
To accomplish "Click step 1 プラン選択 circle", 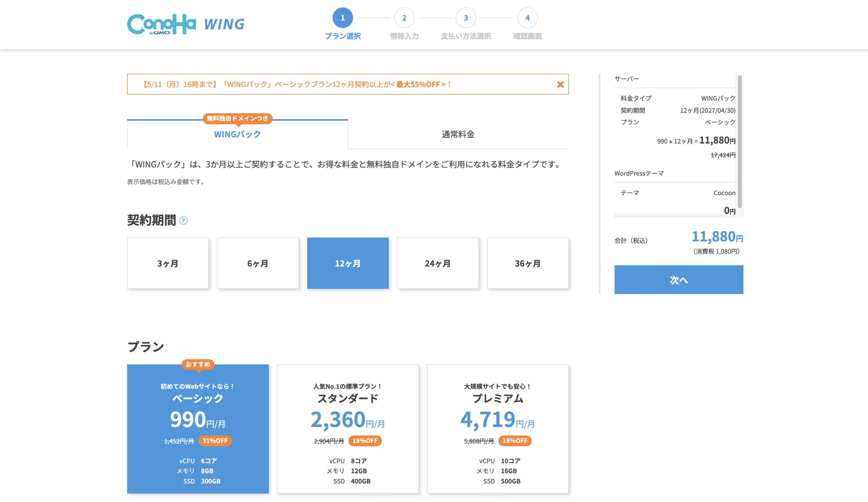I will (342, 18).
